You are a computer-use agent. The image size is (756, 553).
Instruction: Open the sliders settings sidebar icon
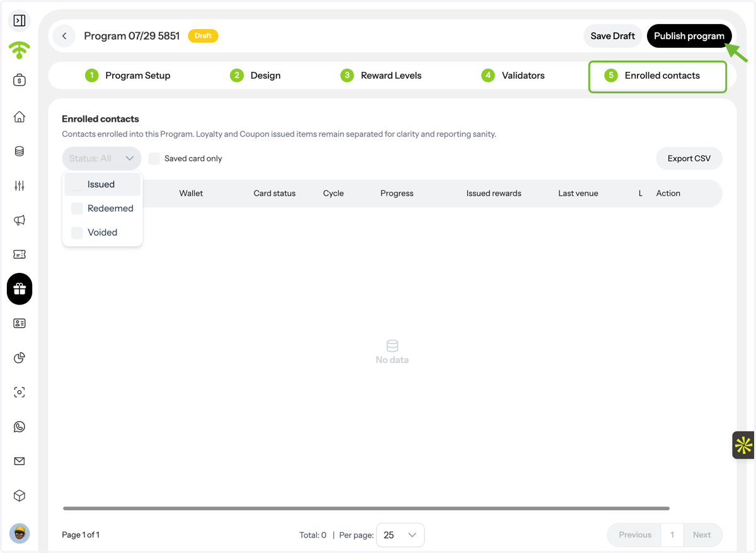[20, 185]
